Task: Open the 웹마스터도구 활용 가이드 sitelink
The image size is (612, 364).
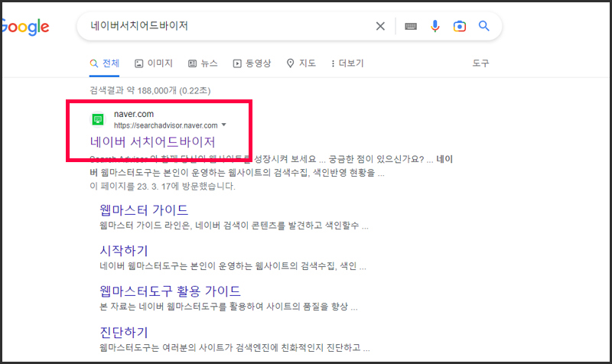Action: click(x=170, y=291)
